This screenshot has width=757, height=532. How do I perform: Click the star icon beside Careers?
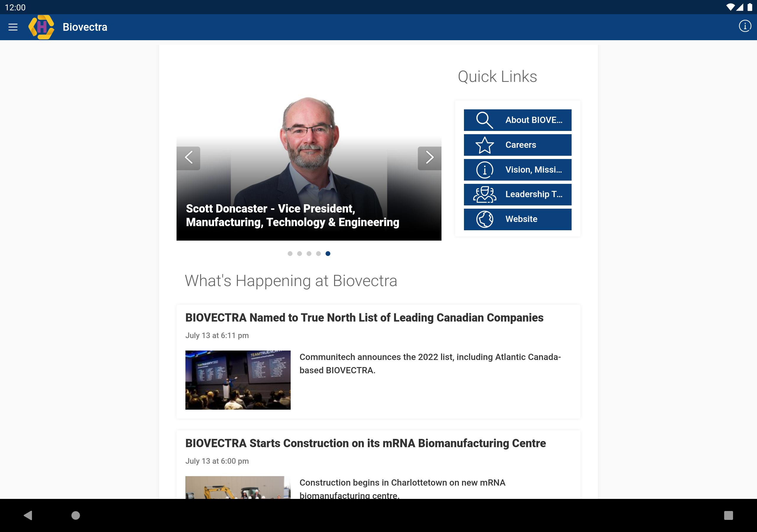click(x=485, y=145)
